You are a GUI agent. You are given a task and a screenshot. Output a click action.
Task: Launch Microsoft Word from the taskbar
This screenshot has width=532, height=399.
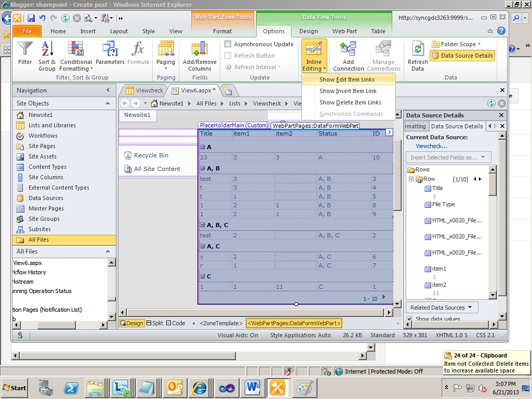point(253,388)
